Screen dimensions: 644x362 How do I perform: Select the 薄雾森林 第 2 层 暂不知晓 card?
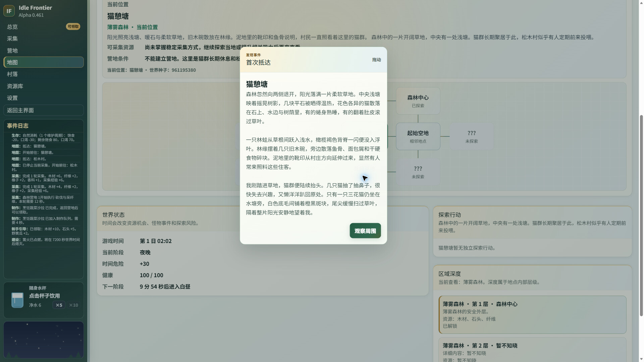532,350
